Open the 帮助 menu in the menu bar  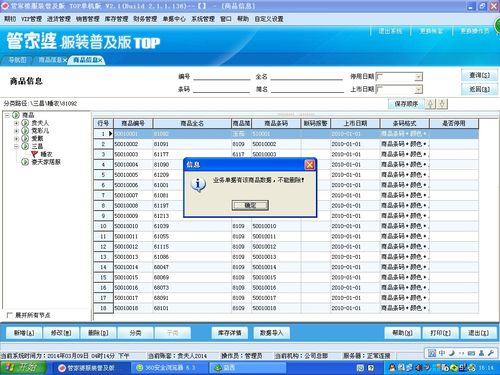pyautogui.click(x=243, y=19)
